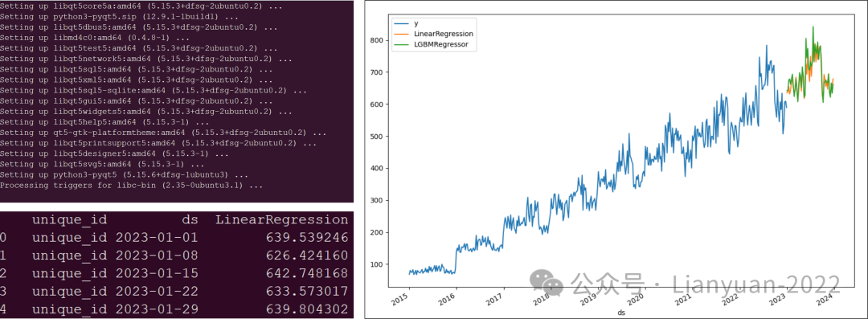Click the 100 tick on the chart y-axis
Viewport: 868px width, 319px height.
[377, 264]
